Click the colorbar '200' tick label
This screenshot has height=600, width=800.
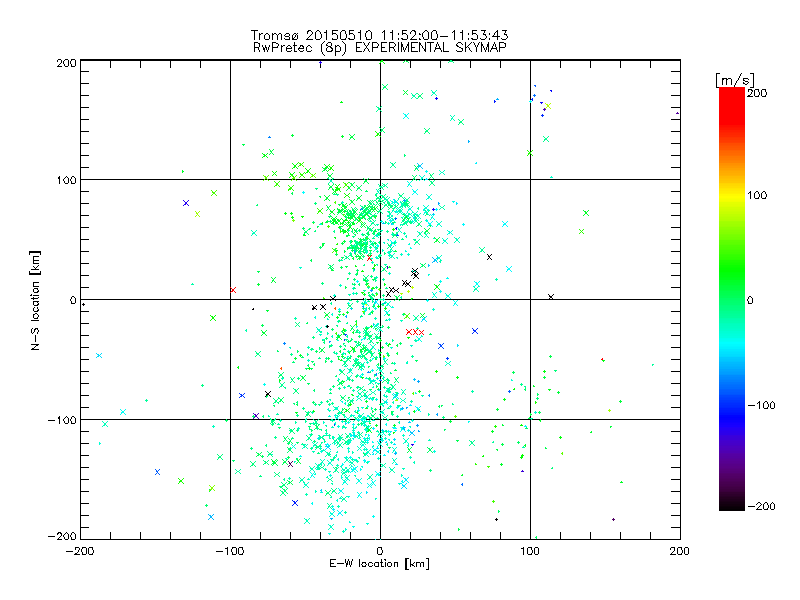(757, 93)
